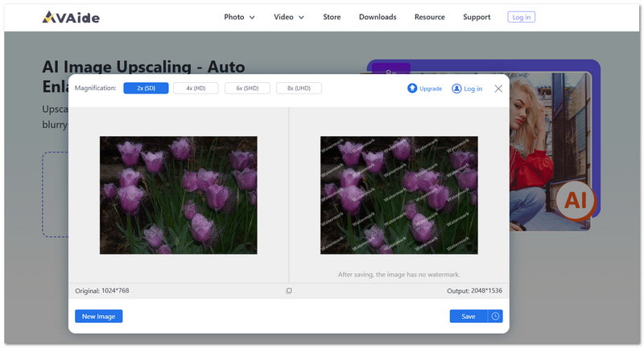
Task: Click the orange AI badge on banner
Action: tap(576, 201)
